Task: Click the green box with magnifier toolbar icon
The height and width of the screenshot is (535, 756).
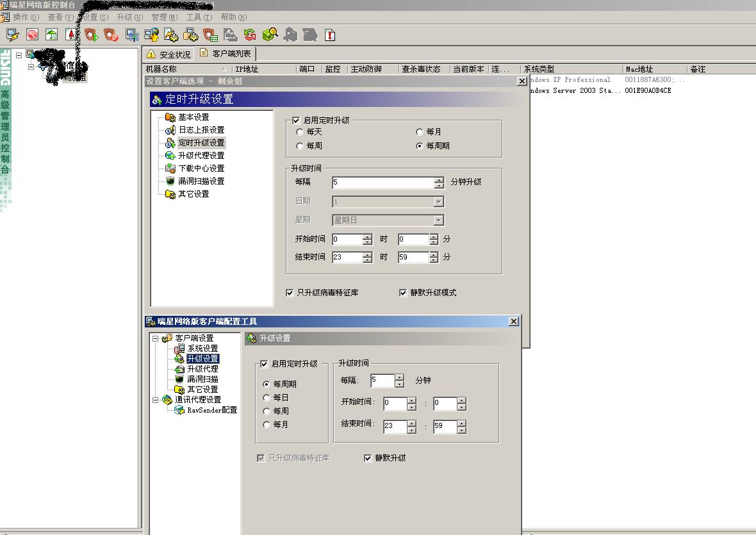Action: click(x=270, y=35)
